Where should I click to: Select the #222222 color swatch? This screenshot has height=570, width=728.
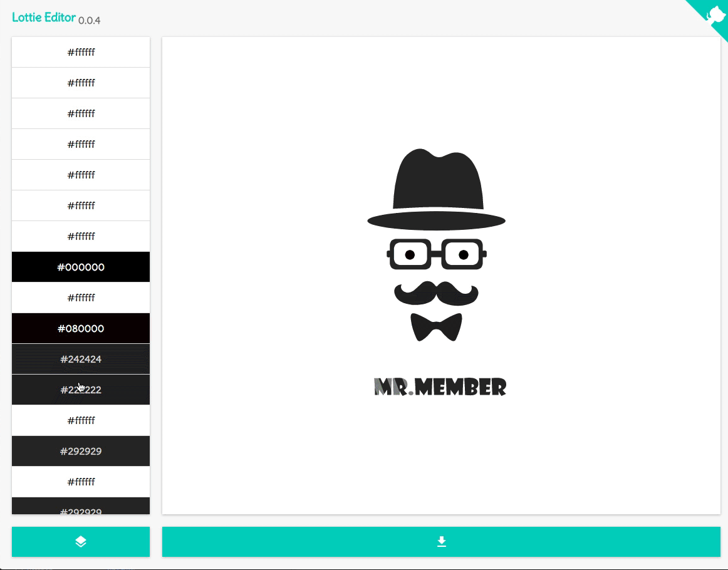pyautogui.click(x=81, y=390)
